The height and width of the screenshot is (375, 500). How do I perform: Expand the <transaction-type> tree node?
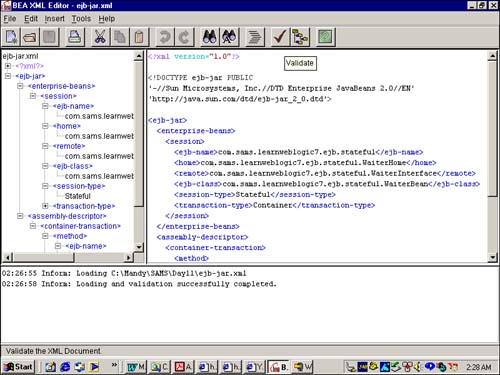point(45,206)
